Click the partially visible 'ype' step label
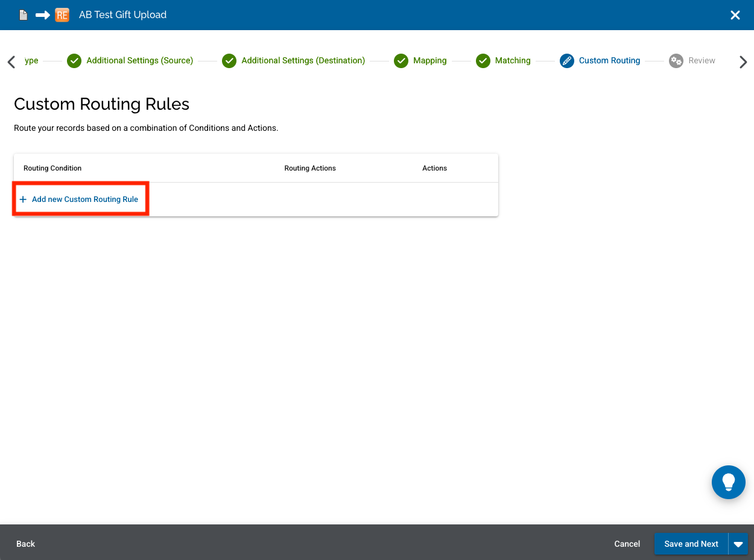754x560 pixels. [31, 60]
